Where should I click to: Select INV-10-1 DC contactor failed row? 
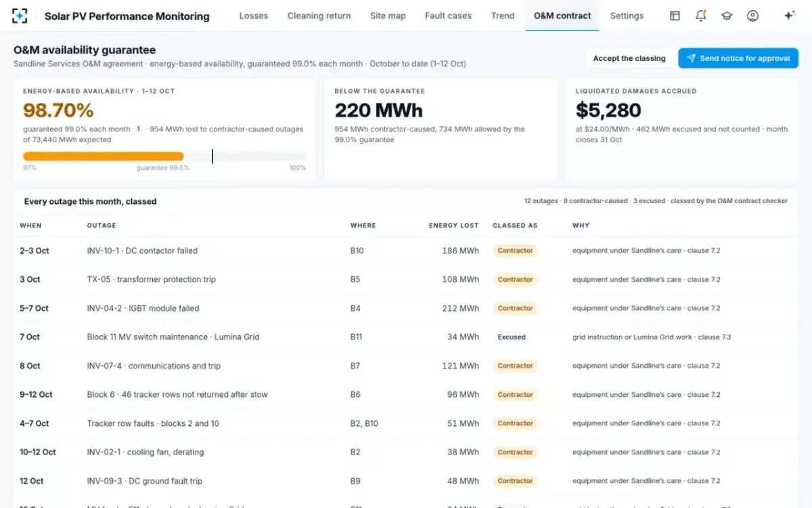click(x=406, y=251)
